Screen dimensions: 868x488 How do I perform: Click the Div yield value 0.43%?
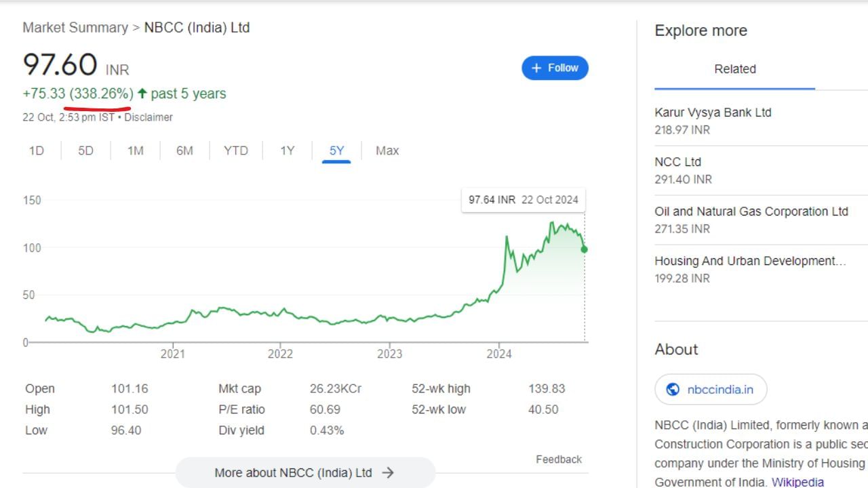coord(327,430)
